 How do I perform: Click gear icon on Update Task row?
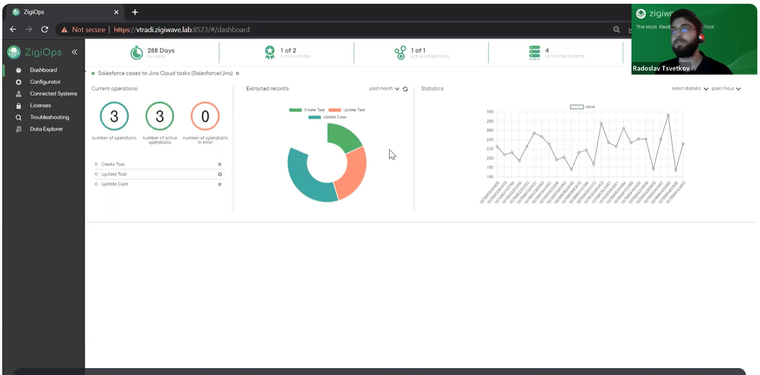coord(220,174)
